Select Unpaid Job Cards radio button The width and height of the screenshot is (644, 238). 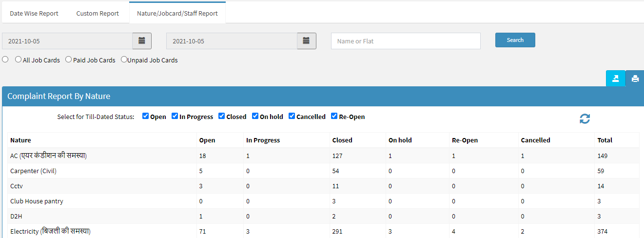click(124, 59)
